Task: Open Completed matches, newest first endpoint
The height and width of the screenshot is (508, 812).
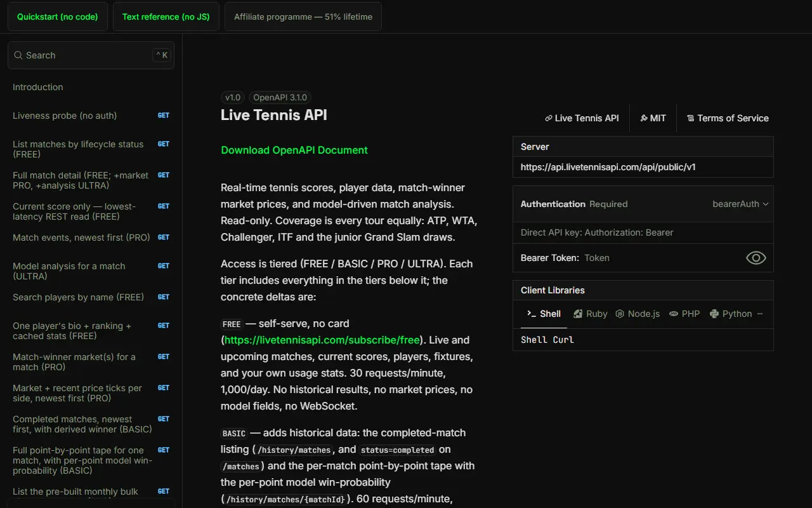Action: (x=91, y=424)
